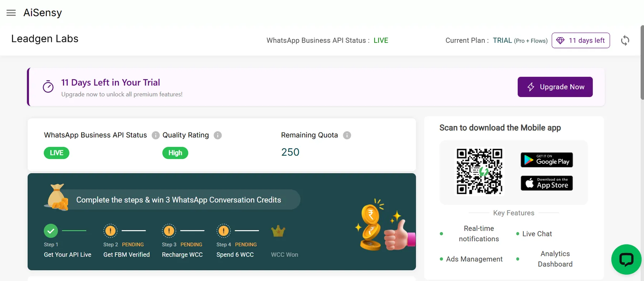Click the 11 days left button
Image resolution: width=644 pixels, height=281 pixels.
tap(581, 40)
